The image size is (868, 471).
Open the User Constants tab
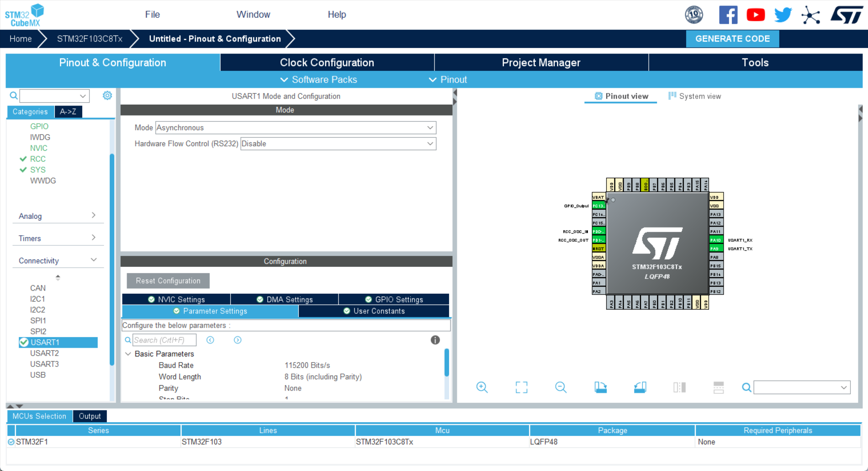coord(374,311)
